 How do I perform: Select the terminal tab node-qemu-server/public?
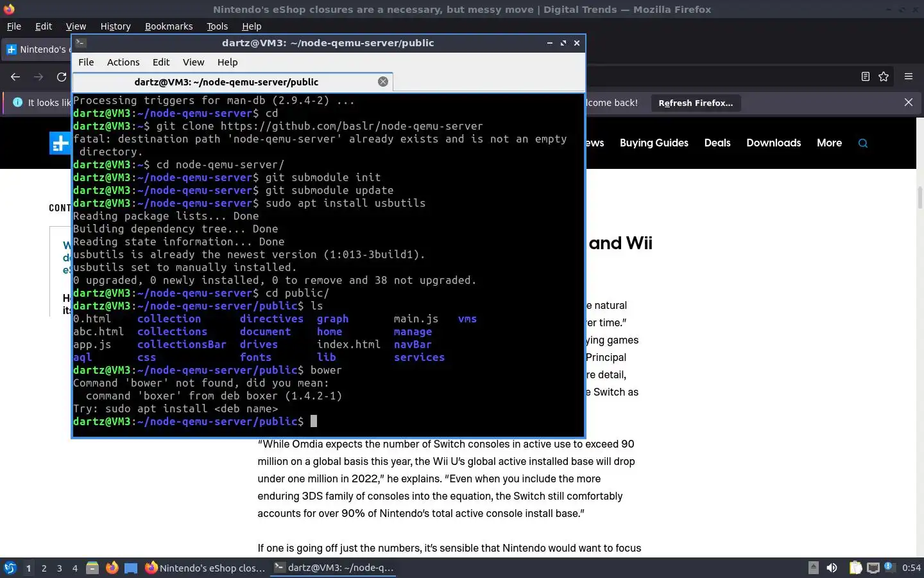click(227, 82)
